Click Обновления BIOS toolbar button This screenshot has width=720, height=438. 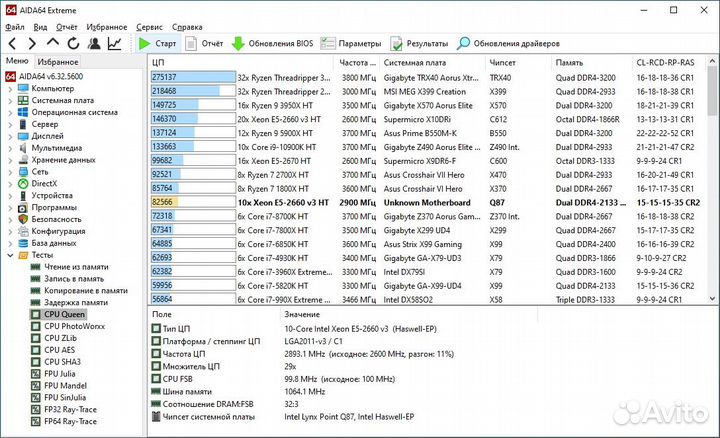pyautogui.click(x=272, y=44)
